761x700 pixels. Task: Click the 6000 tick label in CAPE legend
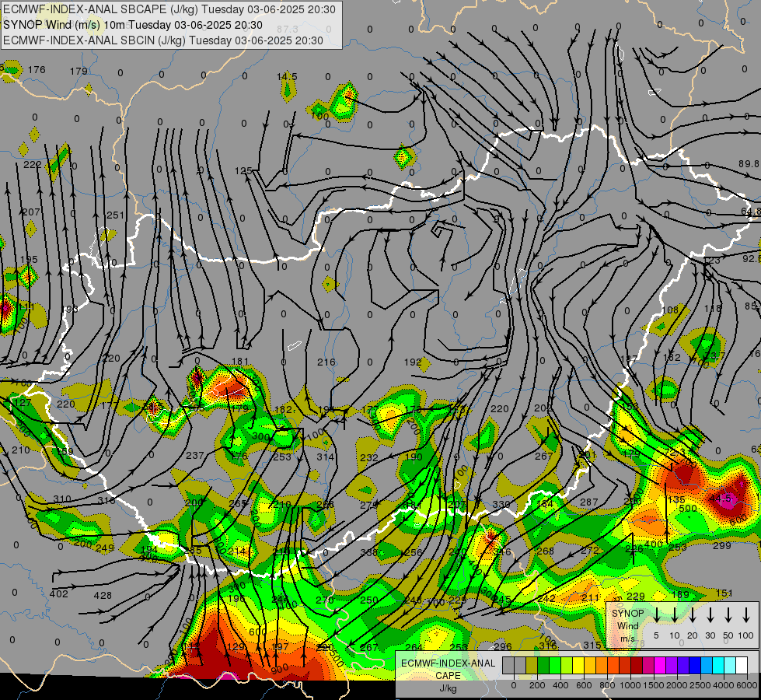point(746,685)
